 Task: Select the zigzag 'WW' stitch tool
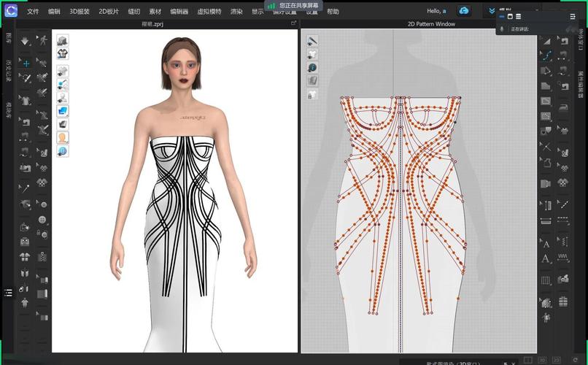563,256
